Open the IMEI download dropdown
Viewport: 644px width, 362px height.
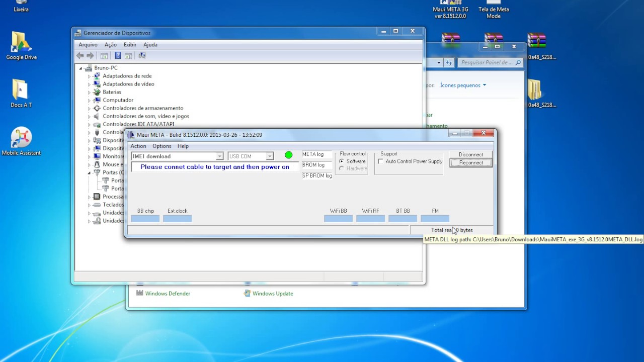tap(219, 156)
